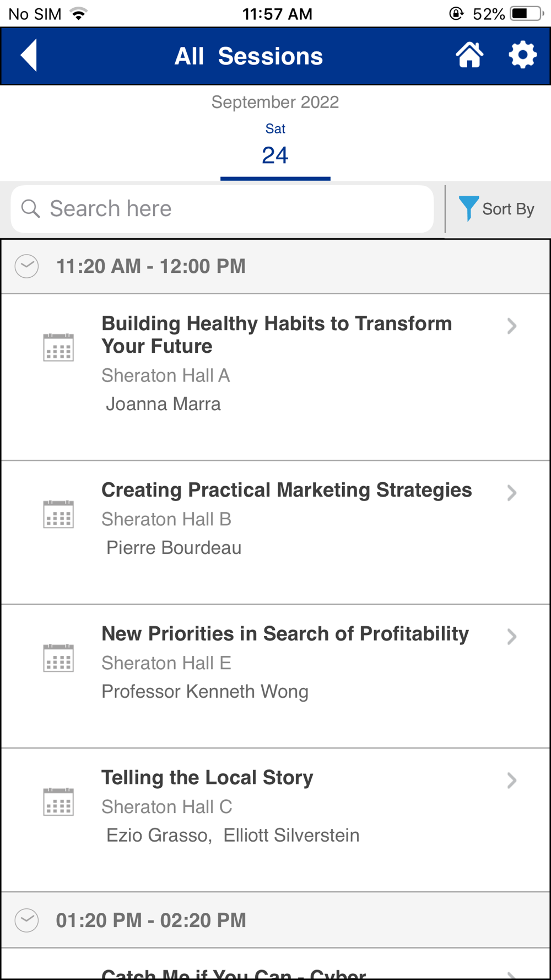551x980 pixels.
Task: Collapse the 11:20 AM - 12:00 PM group
Action: coord(26,266)
